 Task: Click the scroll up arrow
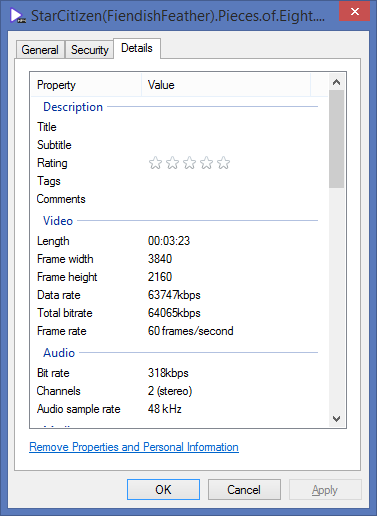coord(336,82)
